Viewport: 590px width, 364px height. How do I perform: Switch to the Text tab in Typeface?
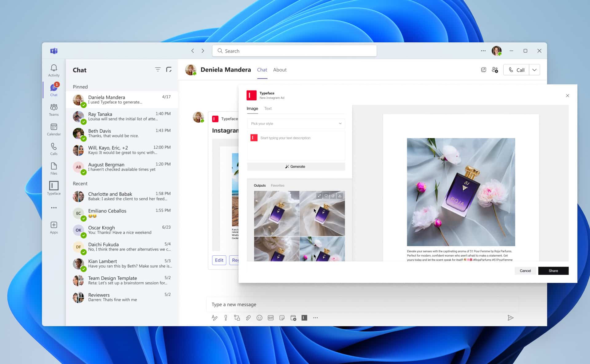point(268,108)
